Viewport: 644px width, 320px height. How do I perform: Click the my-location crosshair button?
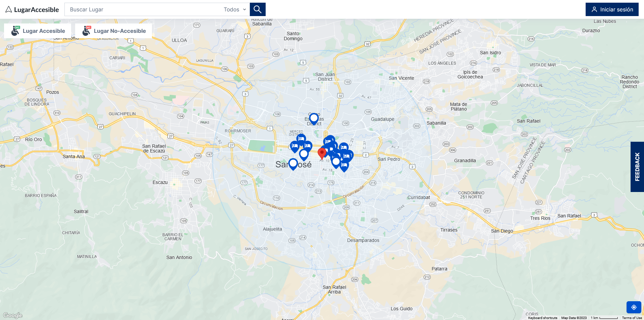click(x=634, y=307)
